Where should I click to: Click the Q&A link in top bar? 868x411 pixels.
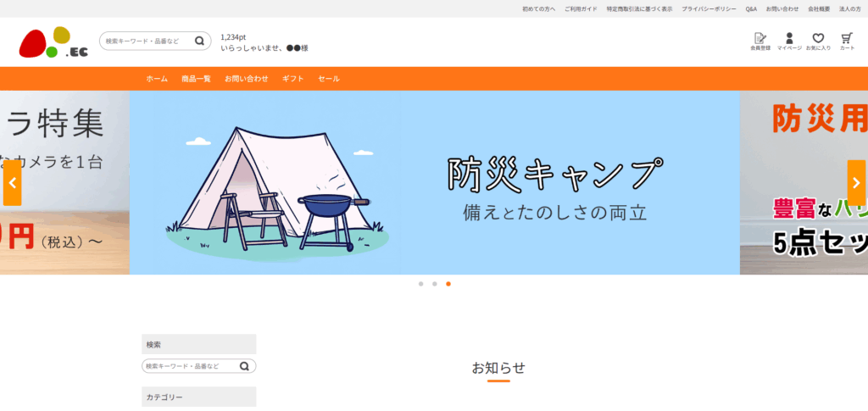(751, 8)
